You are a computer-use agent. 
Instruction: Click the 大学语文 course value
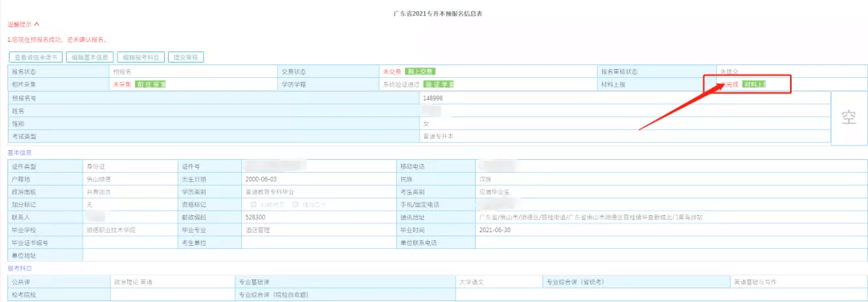point(472,282)
